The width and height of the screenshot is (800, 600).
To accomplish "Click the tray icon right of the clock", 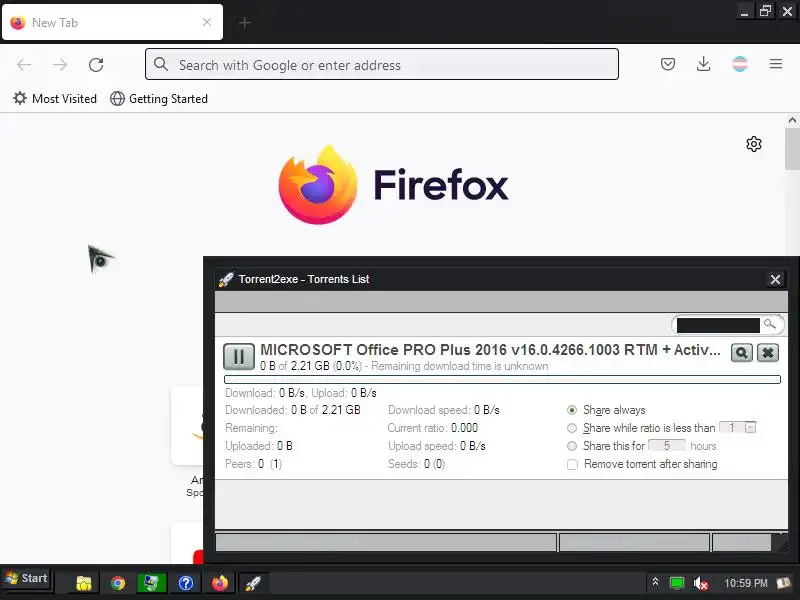I will (784, 583).
